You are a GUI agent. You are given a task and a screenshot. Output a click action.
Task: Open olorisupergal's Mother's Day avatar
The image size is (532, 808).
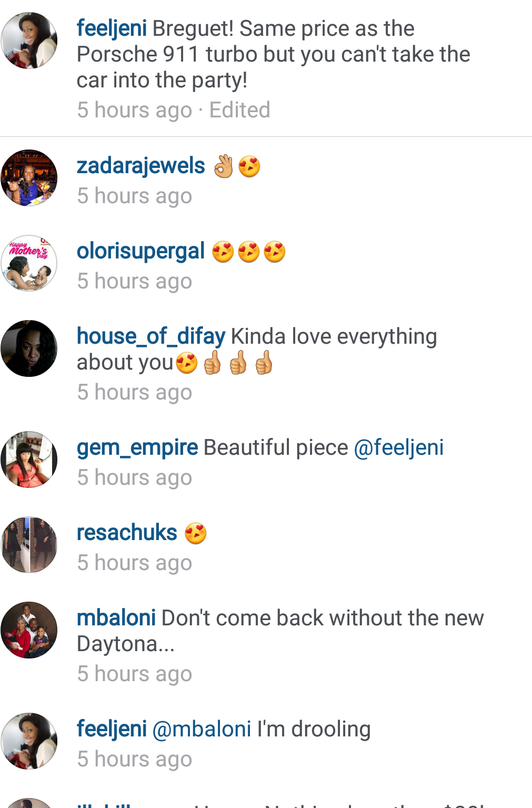tap(29, 263)
